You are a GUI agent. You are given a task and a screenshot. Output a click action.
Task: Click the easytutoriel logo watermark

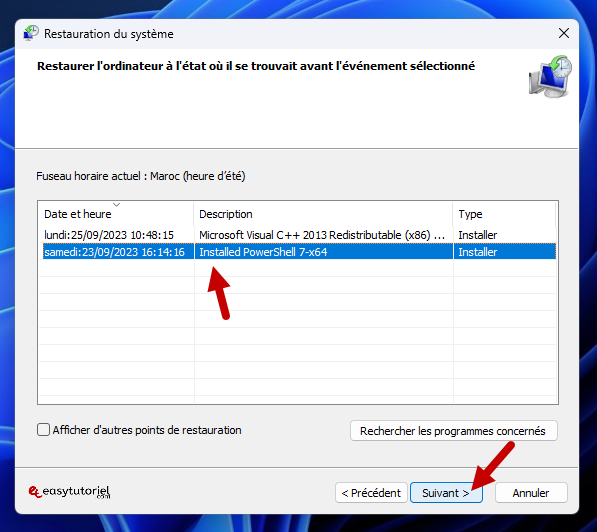[69, 492]
